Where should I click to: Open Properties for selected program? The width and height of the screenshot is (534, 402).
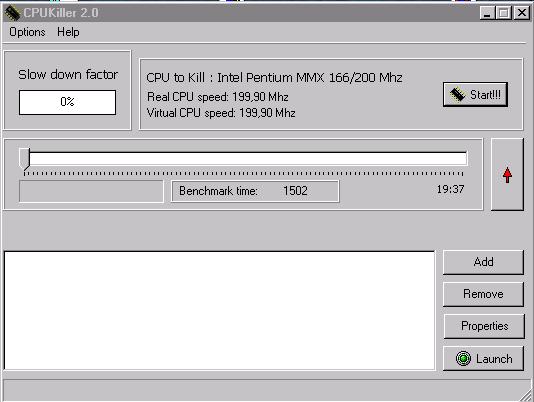pos(484,326)
